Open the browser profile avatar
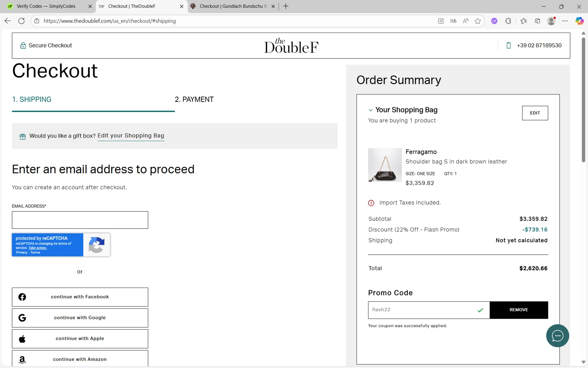Screen dimensions: 588x368 pos(552,21)
